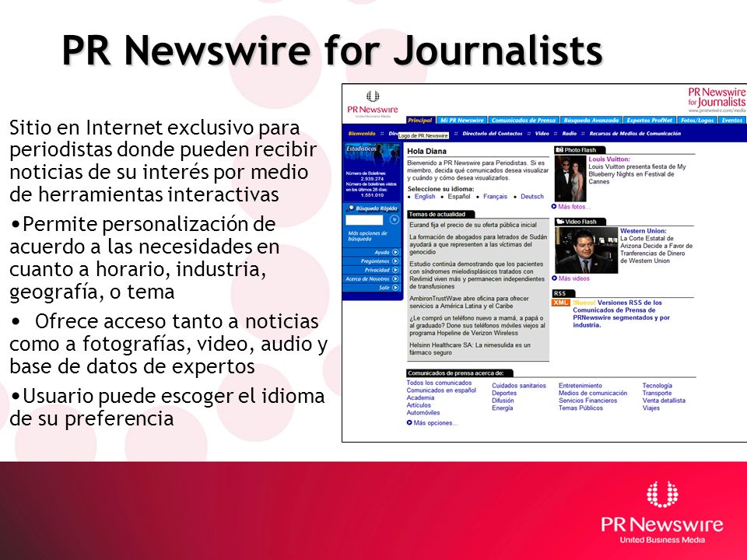Click the camera icon in Photo Flash header
This screenshot has height=560, width=747.
[x=559, y=150]
